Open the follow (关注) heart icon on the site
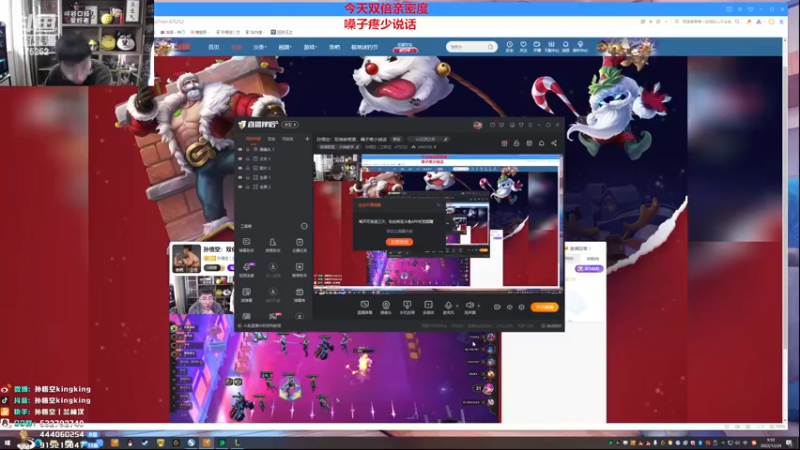Image resolution: width=800 pixels, height=450 pixels. [x=523, y=46]
